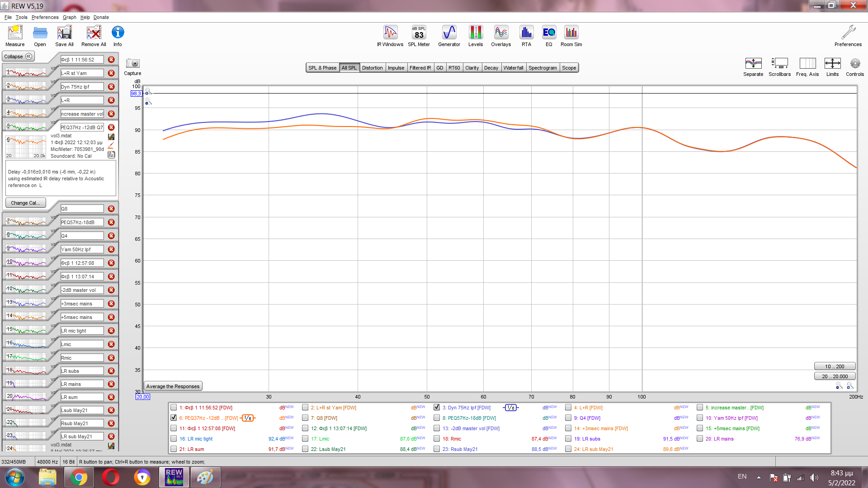This screenshot has width=868, height=488.
Task: Open the Levels tool
Action: point(476,36)
